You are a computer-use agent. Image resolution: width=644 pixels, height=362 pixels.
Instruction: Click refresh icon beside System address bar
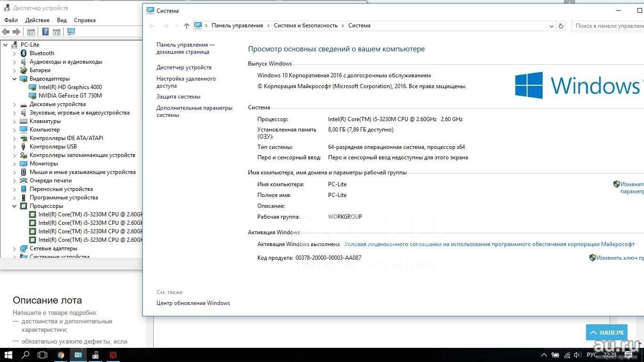(x=561, y=26)
